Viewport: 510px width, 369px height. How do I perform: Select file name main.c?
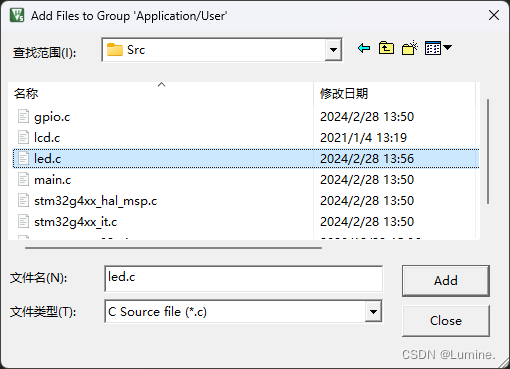[53, 180]
